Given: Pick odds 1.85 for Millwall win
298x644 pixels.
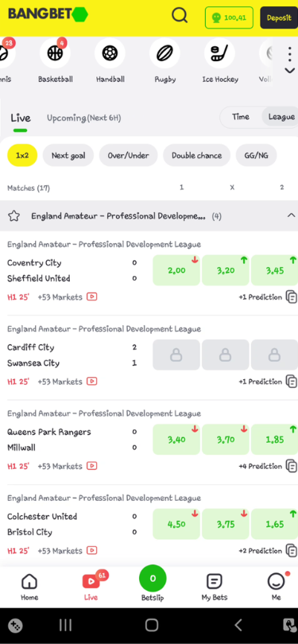Looking at the screenshot, I should point(275,440).
